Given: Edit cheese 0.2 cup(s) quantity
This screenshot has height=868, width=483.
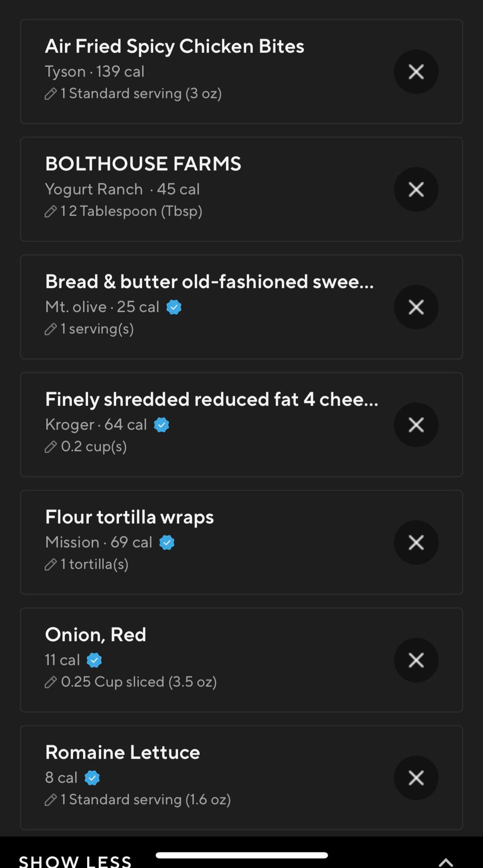Looking at the screenshot, I should click(51, 447).
